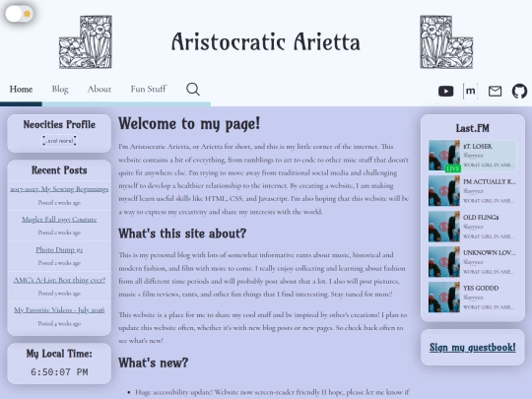Open the 'Photo Dump #1' post
The height and width of the screenshot is (399, 532).
tap(59, 249)
